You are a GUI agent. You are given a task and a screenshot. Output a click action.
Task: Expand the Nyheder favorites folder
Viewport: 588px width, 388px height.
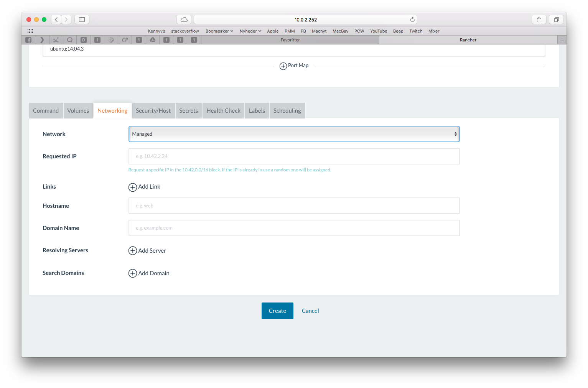(250, 31)
